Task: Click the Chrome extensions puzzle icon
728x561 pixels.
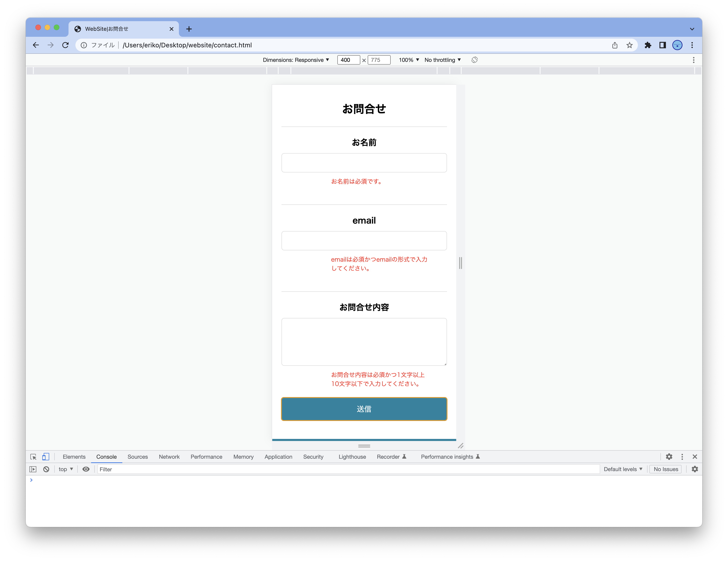Action: coord(648,45)
